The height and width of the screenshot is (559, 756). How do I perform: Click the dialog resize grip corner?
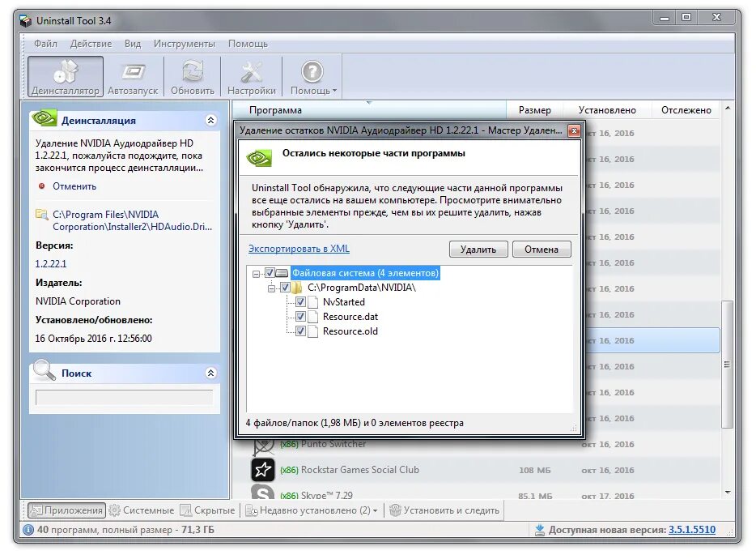[573, 428]
